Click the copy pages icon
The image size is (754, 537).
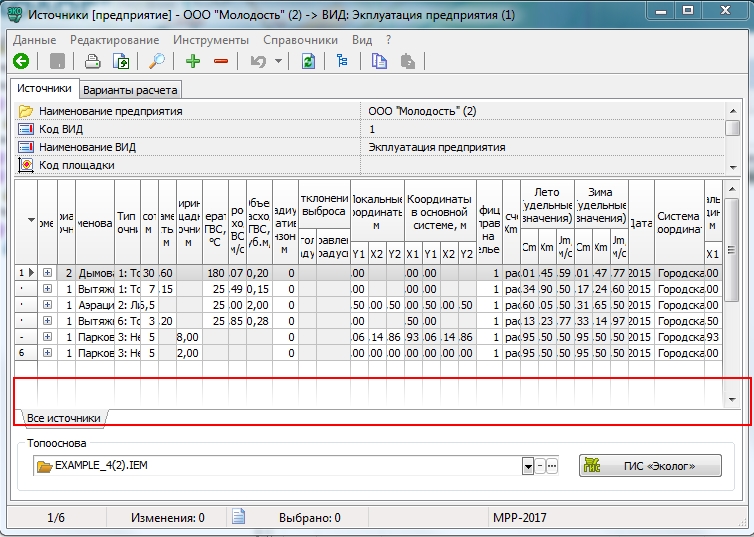pyautogui.click(x=379, y=61)
